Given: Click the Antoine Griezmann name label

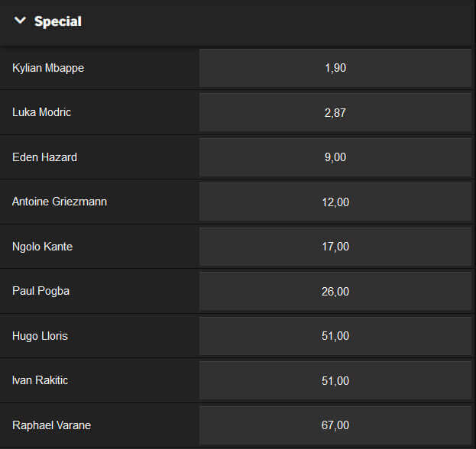Looking at the screenshot, I should coord(60,202).
